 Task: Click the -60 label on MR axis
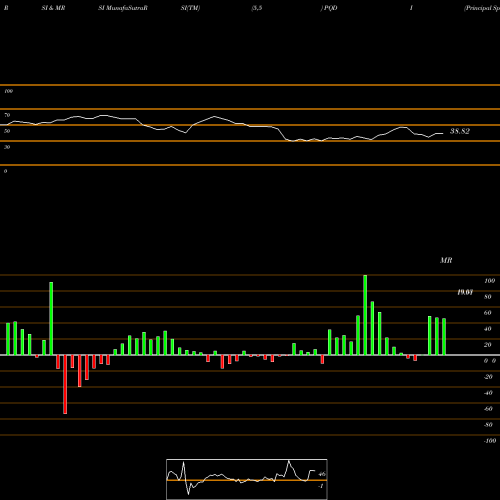[x=488, y=409]
